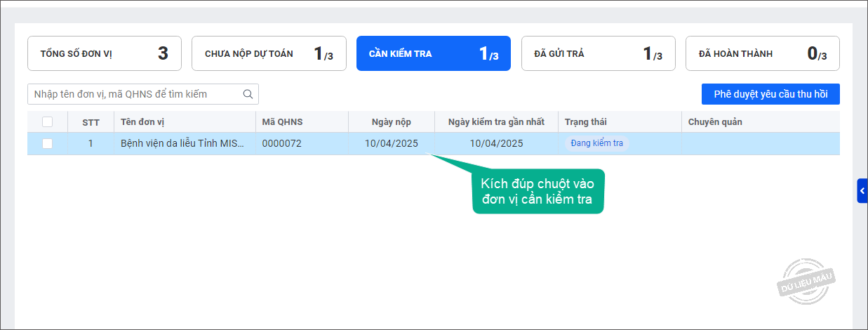Screen dimensions: 868x330
Task: Tick the select-all checkbox in table header
Action: (48, 122)
